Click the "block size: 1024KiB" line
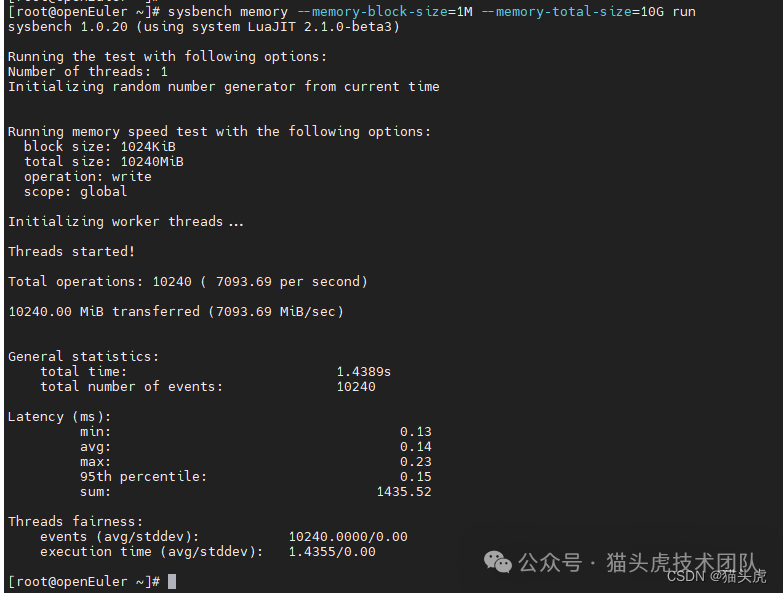This screenshot has height=593, width=783. [x=100, y=146]
